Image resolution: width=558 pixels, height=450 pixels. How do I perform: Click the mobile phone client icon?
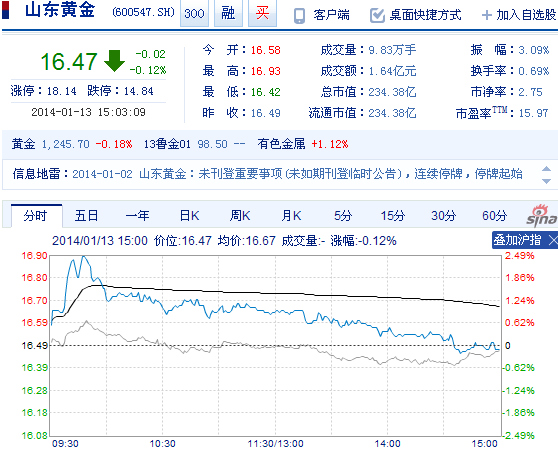300,16
